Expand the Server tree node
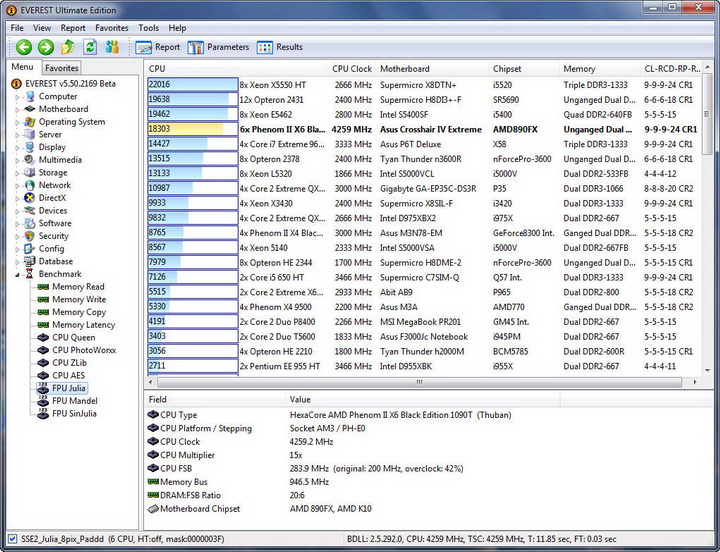 coord(17,135)
